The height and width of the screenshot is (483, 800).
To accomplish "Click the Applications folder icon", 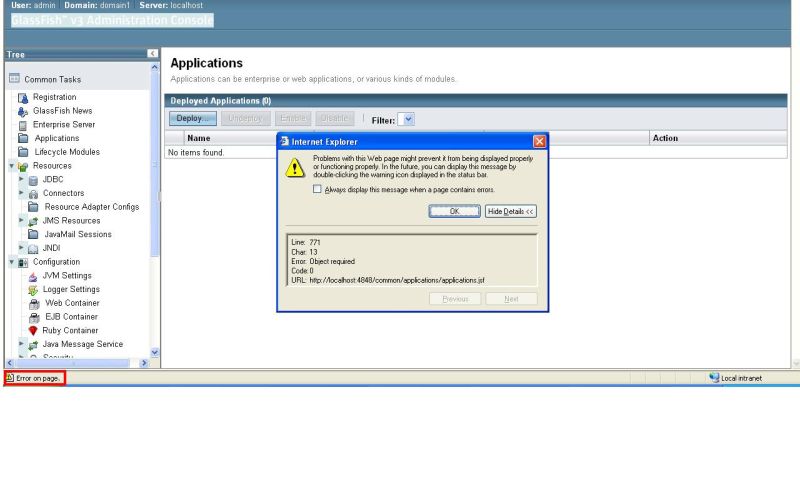I will pyautogui.click(x=23, y=138).
